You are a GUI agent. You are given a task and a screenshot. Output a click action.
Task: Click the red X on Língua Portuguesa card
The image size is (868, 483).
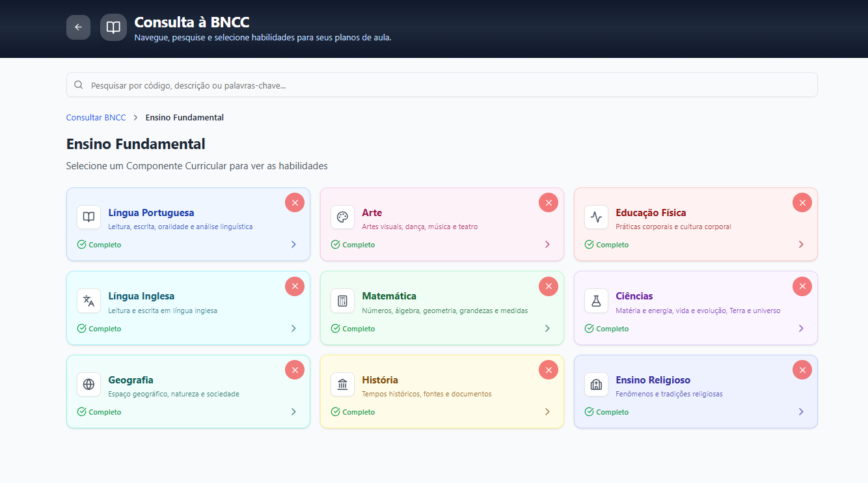pos(295,202)
